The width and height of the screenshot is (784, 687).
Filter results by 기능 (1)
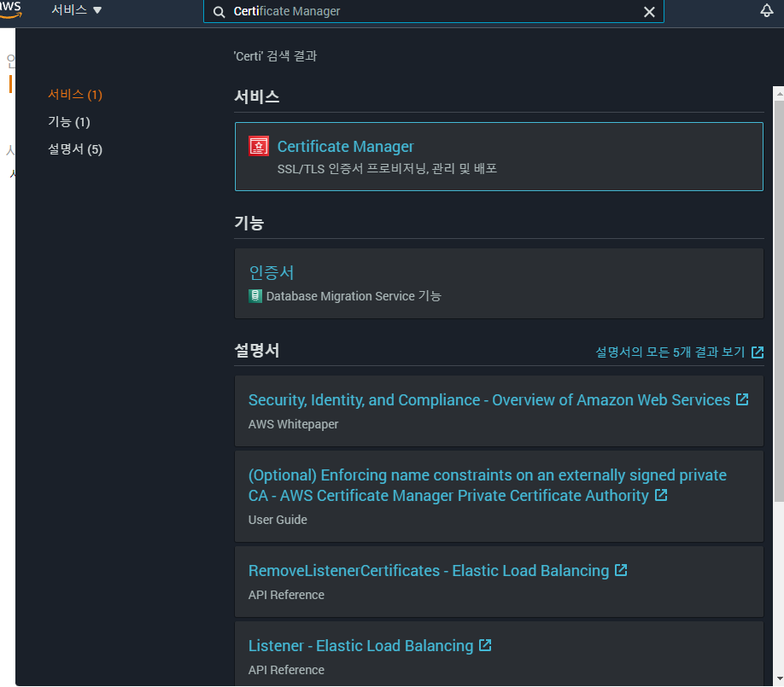(x=69, y=121)
